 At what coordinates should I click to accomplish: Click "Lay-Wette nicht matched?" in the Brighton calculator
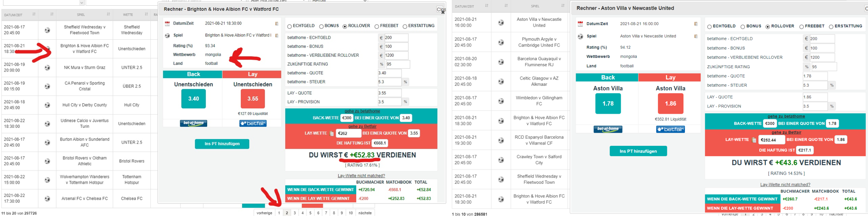361,176
